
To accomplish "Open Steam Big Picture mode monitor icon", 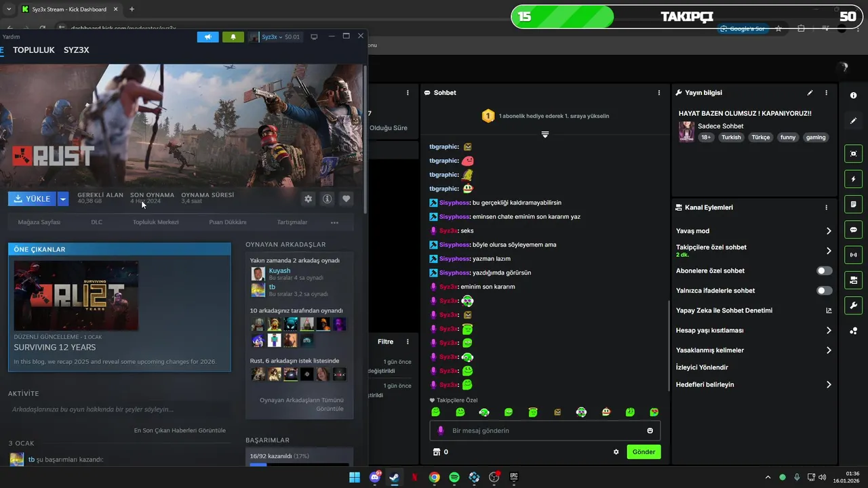I will pyautogui.click(x=314, y=37).
